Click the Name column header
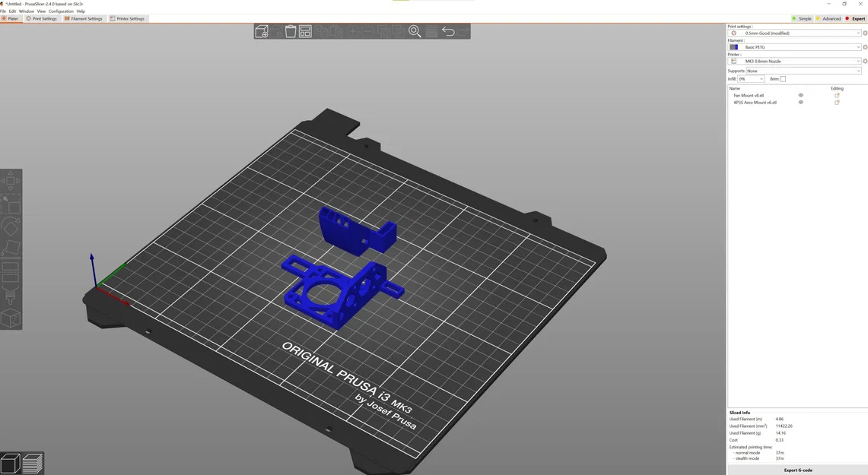868x475 pixels. tap(735, 88)
